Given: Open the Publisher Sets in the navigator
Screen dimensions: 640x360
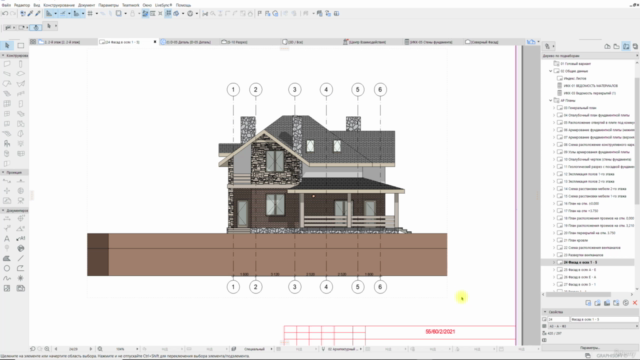Looking at the screenshot, I should click(x=635, y=47).
